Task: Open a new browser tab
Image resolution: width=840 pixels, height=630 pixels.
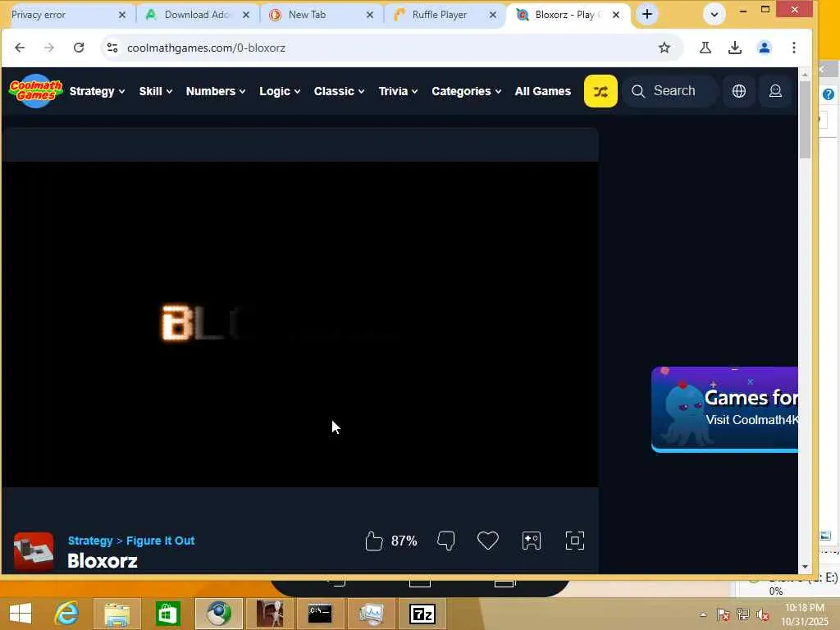Action: tap(647, 15)
